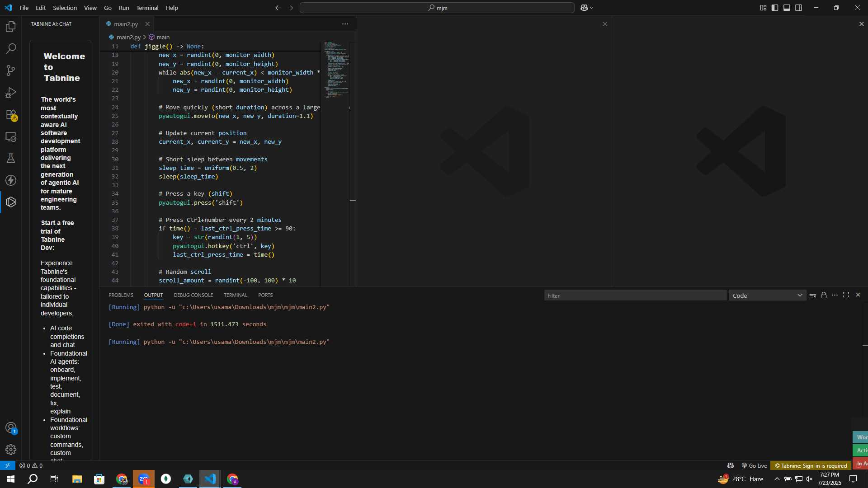Open errors and warnings status item
Image resolution: width=868 pixels, height=488 pixels.
click(31, 465)
